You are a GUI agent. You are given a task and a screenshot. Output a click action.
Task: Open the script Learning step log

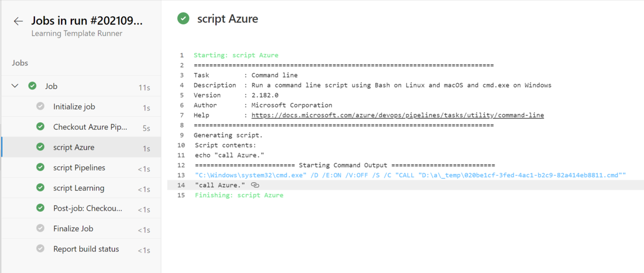[x=80, y=188]
